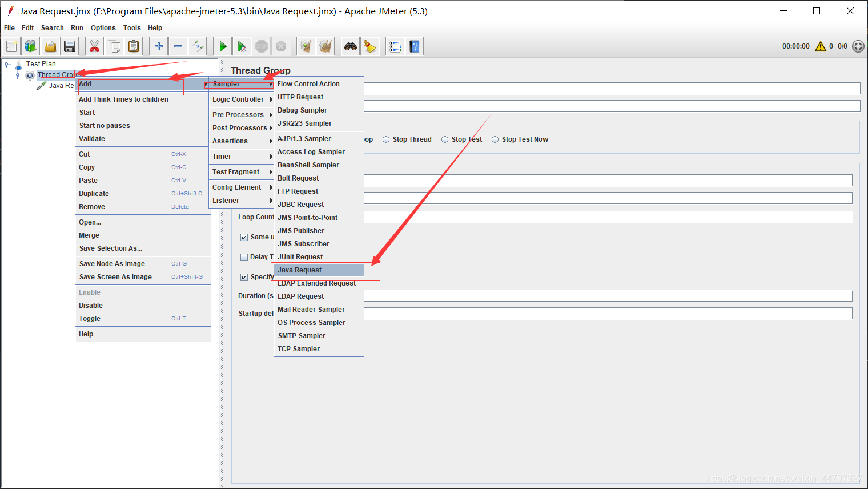Expand the Listener submenu
868x489 pixels.
pos(242,201)
